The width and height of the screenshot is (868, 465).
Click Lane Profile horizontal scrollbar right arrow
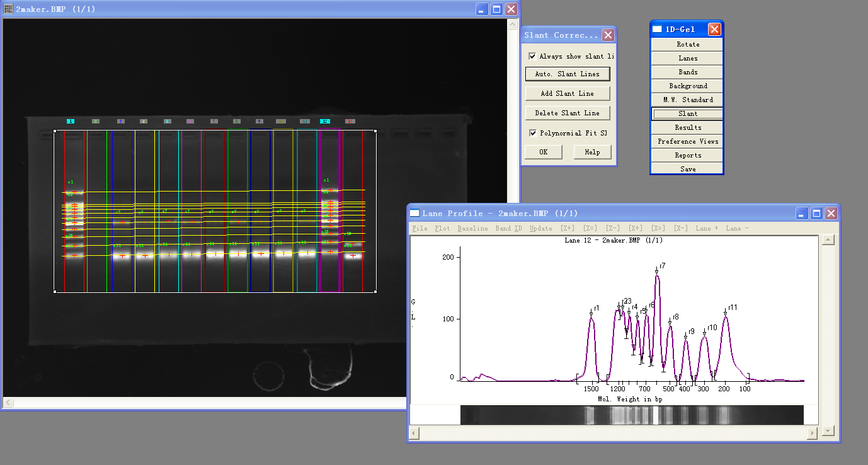pyautogui.click(x=813, y=433)
